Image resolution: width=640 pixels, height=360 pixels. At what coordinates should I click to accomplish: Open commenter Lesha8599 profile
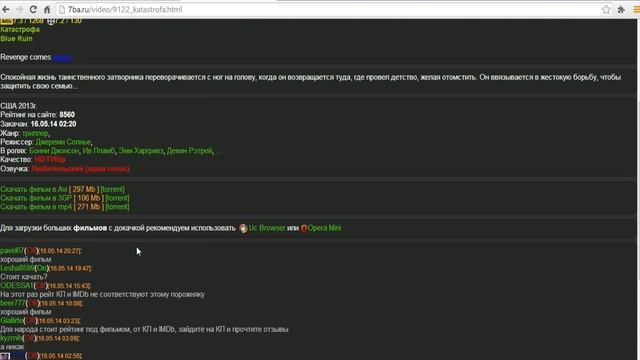click(18, 268)
